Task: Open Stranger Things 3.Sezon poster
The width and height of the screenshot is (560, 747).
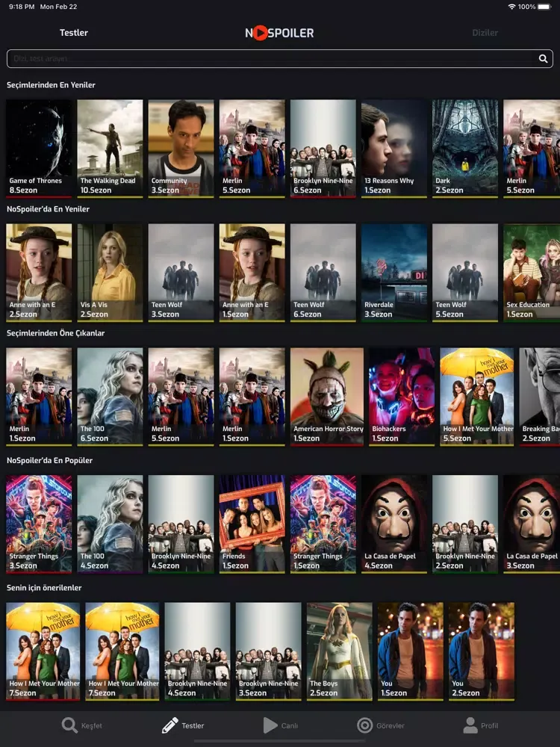Action: 39,524
